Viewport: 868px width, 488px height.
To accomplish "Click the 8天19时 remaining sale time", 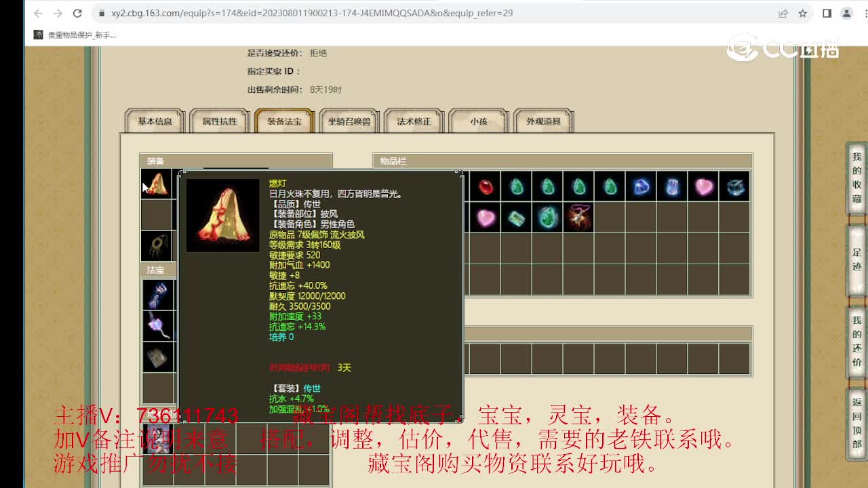I will (325, 89).
